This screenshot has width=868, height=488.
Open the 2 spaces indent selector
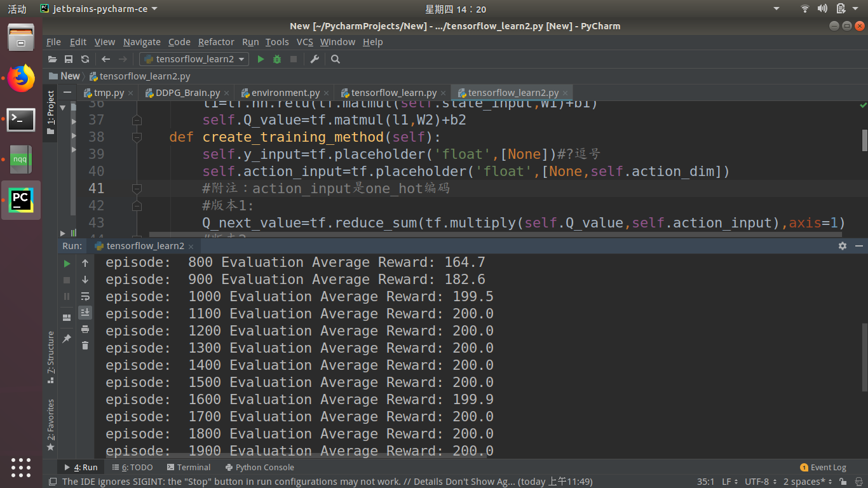point(807,482)
